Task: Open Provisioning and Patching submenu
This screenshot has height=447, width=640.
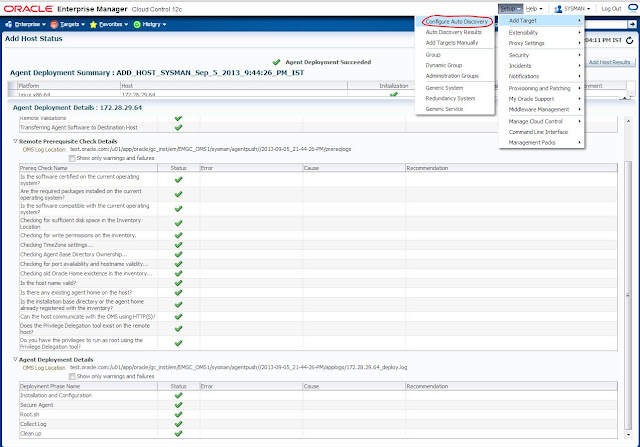Action: [x=542, y=88]
